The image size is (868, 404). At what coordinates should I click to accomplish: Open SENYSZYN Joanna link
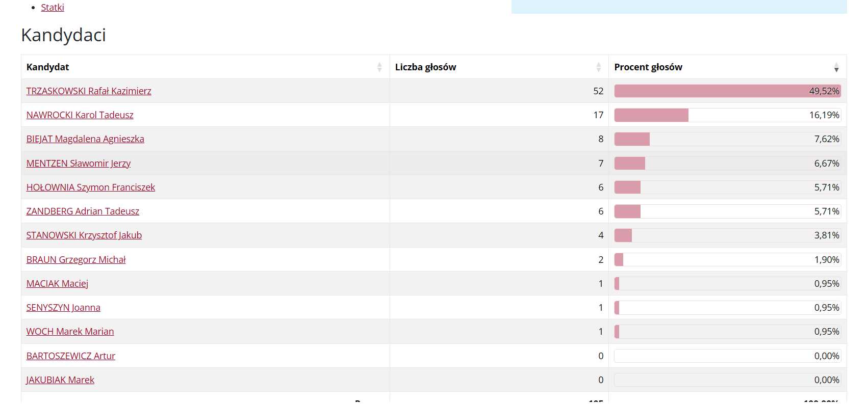pyautogui.click(x=63, y=308)
